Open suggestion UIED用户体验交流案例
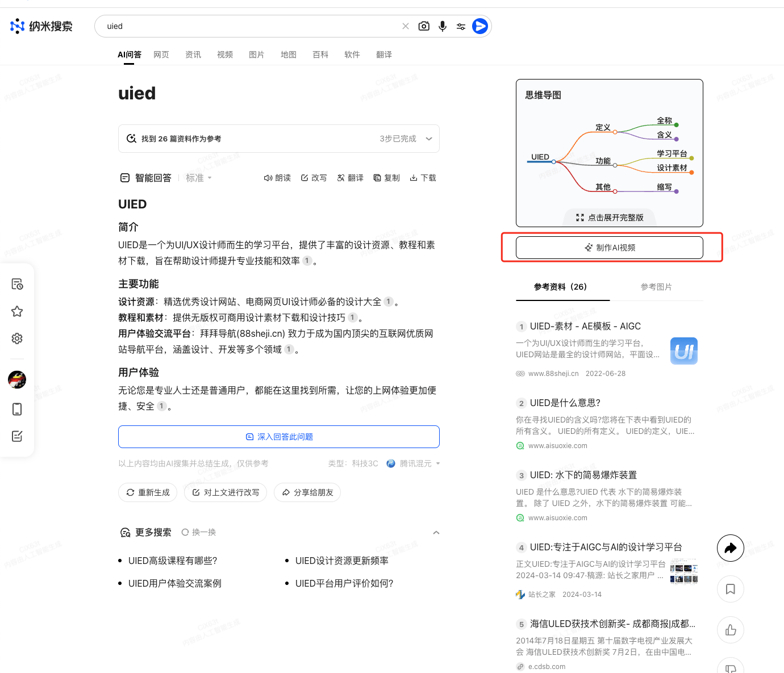784x673 pixels. pos(175,583)
